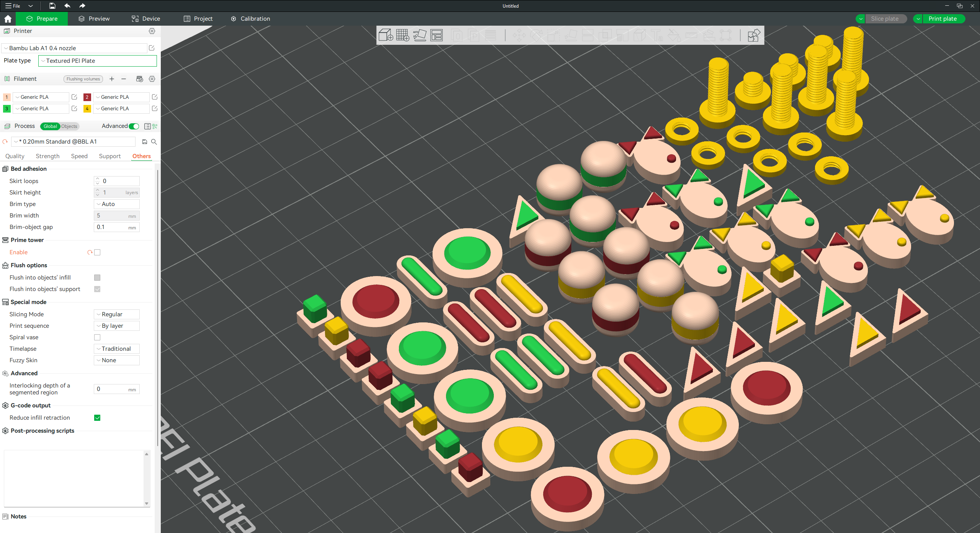
Task: Enable the Prime tower checkbox
Action: coord(97,252)
